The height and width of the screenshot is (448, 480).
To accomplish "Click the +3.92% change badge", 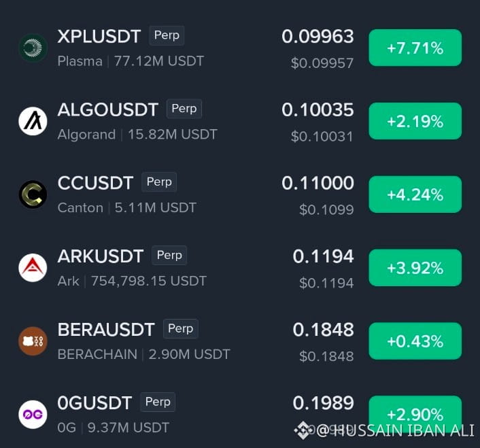I will pos(415,268).
